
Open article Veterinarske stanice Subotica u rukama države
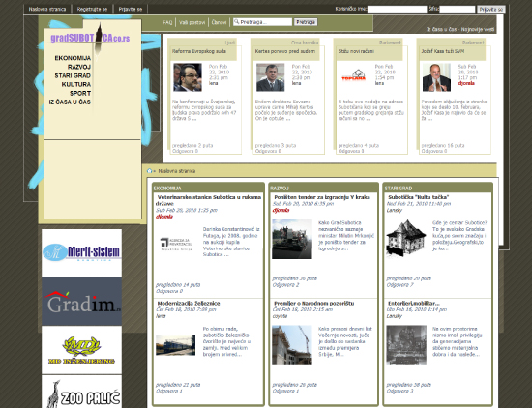tap(208, 200)
